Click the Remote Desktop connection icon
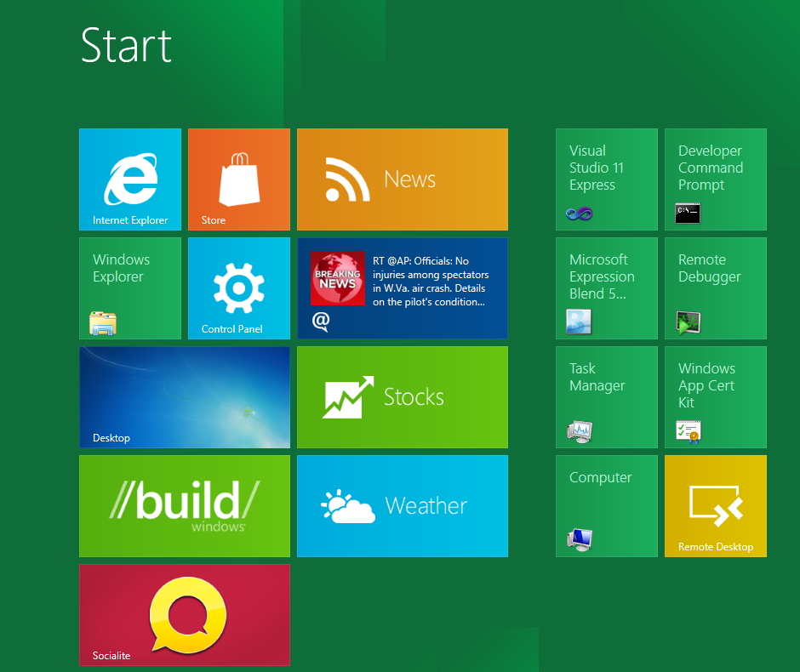The width and height of the screenshot is (800, 672). [716, 505]
